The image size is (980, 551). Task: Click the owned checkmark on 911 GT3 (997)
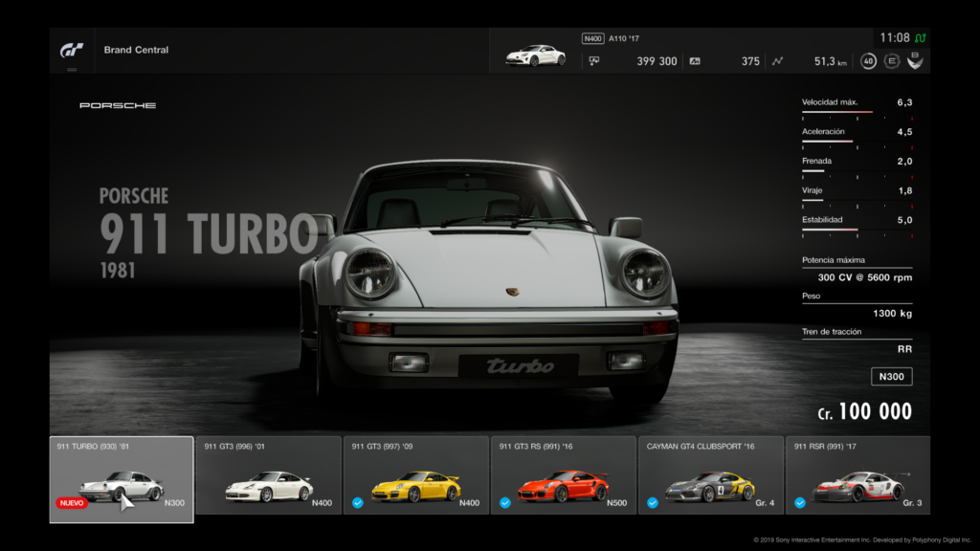[x=358, y=503]
